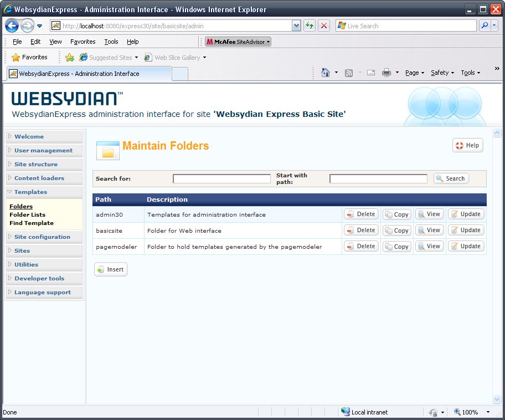Image resolution: width=505 pixels, height=420 pixels.
Task: Click the Maintain Folders folder icon
Action: pyautogui.click(x=108, y=151)
